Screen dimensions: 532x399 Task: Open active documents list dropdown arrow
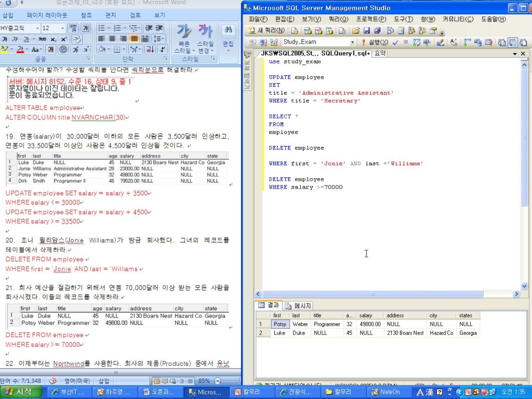(515, 54)
